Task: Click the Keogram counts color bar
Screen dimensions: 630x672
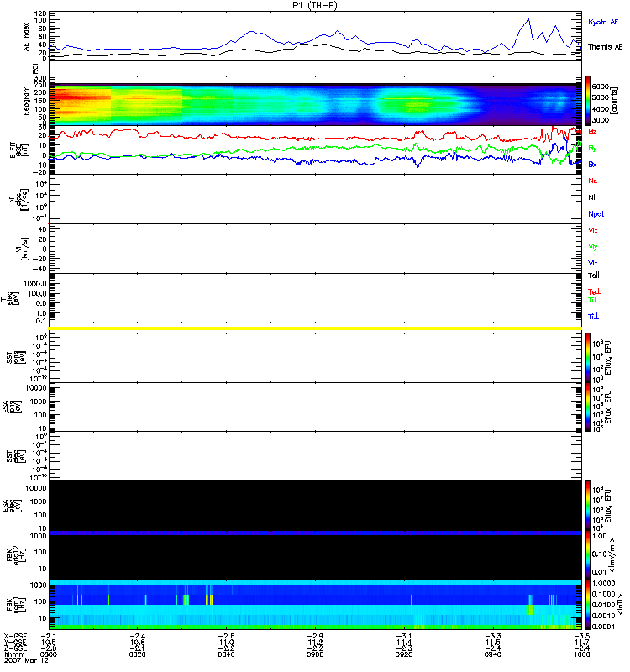Action: coord(588,101)
